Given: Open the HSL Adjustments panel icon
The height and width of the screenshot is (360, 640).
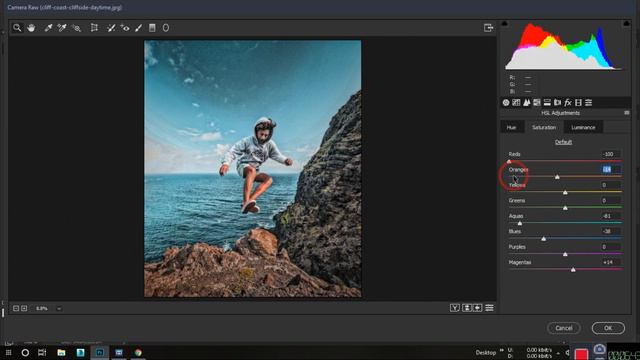Looking at the screenshot, I should point(537,102).
